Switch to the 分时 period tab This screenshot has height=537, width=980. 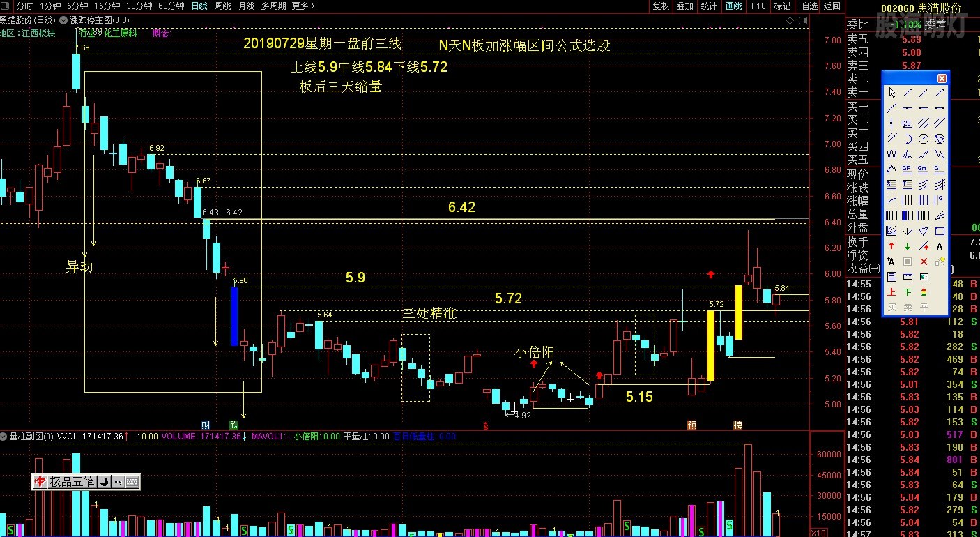point(24,6)
